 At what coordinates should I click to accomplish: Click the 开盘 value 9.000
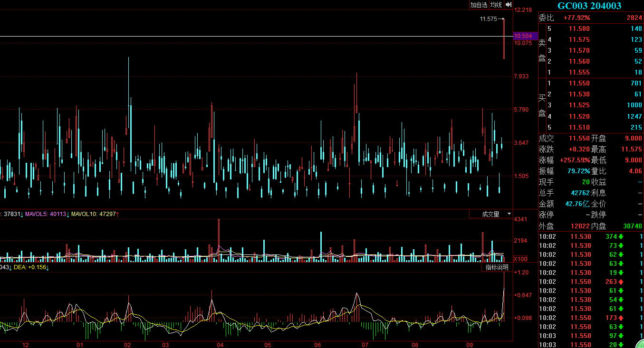[x=634, y=138]
